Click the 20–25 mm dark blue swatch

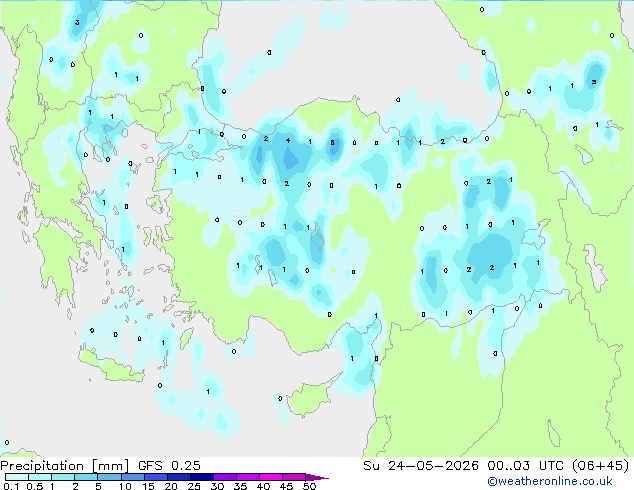coord(179,477)
